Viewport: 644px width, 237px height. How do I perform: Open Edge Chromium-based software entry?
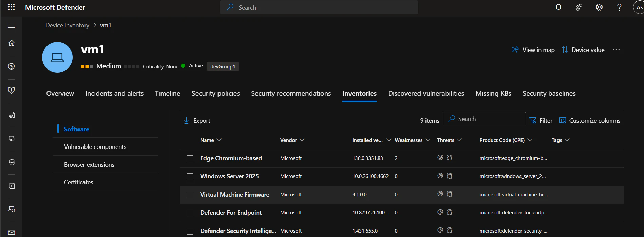(231, 158)
